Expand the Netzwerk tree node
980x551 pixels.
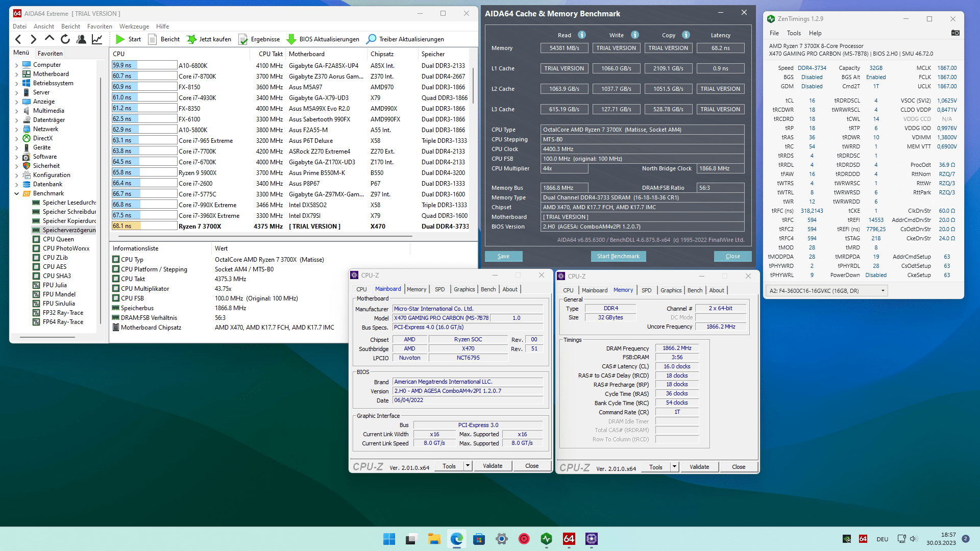coord(16,129)
